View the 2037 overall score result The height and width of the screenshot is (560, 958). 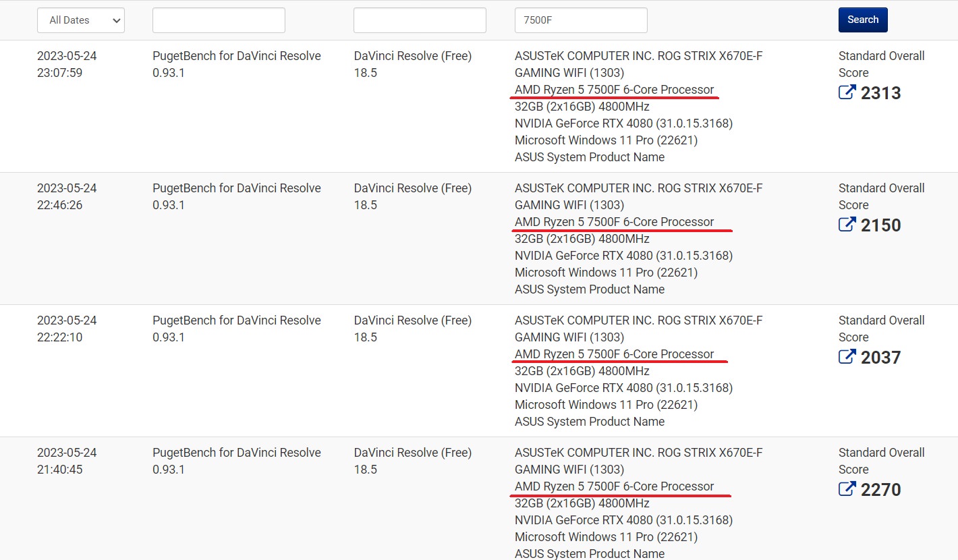(x=880, y=358)
